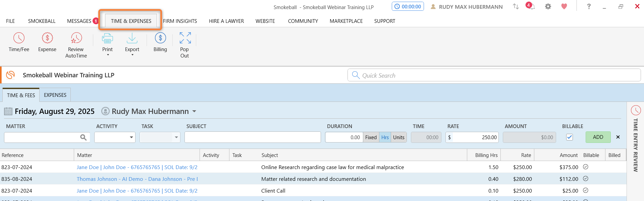Open HIRE A LAWYER tab

(226, 21)
